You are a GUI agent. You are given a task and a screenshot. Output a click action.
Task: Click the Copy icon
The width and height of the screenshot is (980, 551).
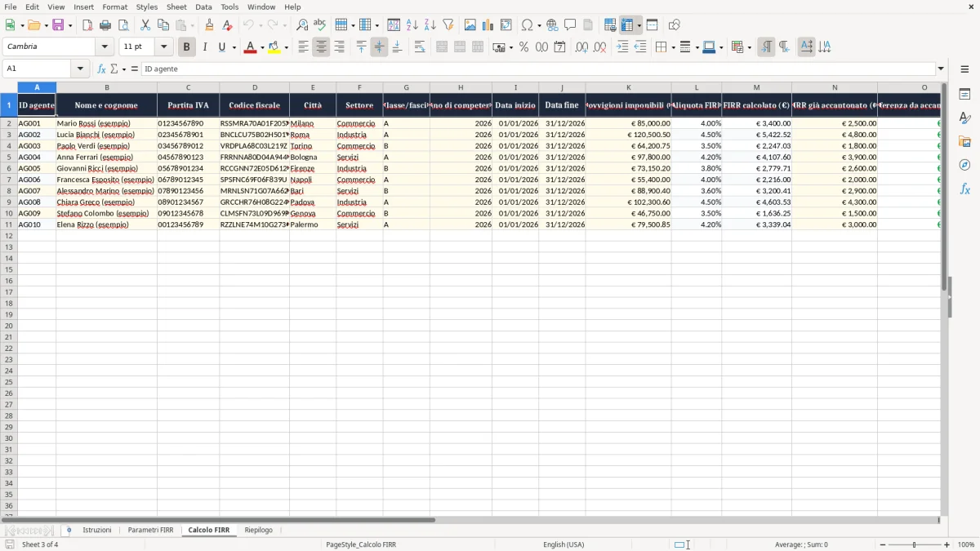coord(163,25)
